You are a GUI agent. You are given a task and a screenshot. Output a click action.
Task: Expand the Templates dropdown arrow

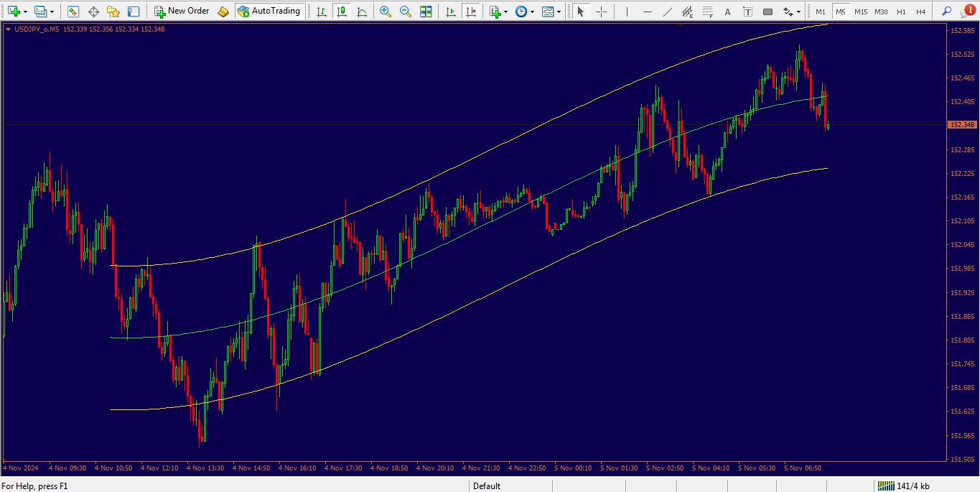coord(559,11)
